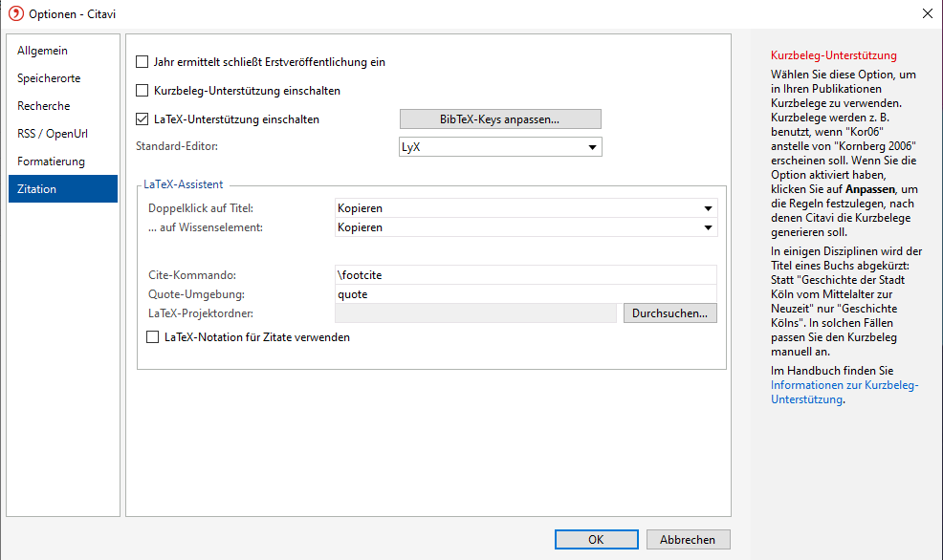The width and height of the screenshot is (943, 560).
Task: Close the Optionen dialog window
Action: tap(928, 13)
